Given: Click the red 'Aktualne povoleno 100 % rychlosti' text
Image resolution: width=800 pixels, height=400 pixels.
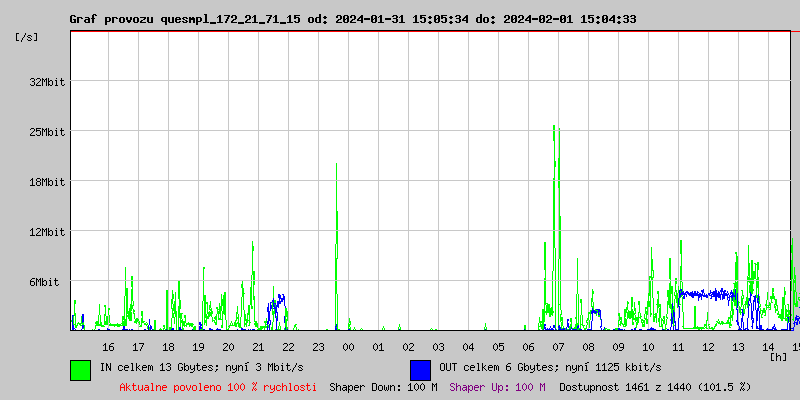Looking at the screenshot, I should click(x=218, y=387).
